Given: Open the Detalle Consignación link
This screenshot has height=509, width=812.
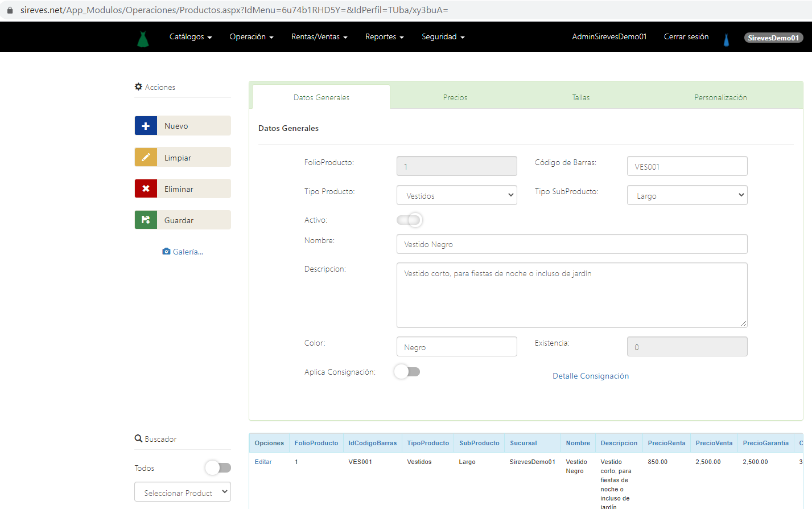Looking at the screenshot, I should pyautogui.click(x=591, y=376).
